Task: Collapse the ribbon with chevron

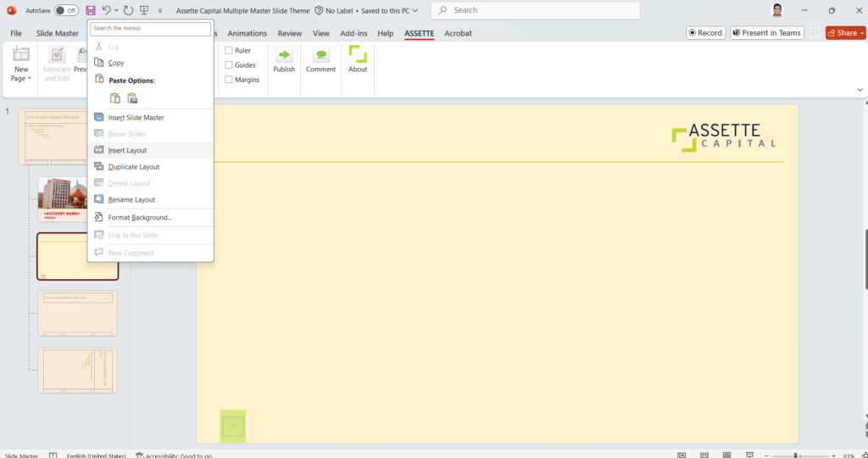Action: (860, 90)
